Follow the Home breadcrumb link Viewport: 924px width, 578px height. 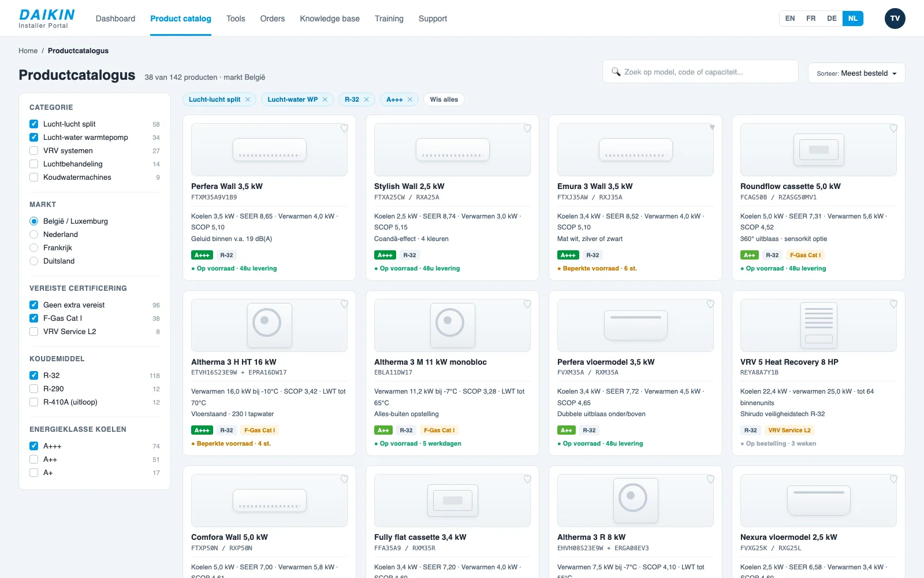(28, 51)
